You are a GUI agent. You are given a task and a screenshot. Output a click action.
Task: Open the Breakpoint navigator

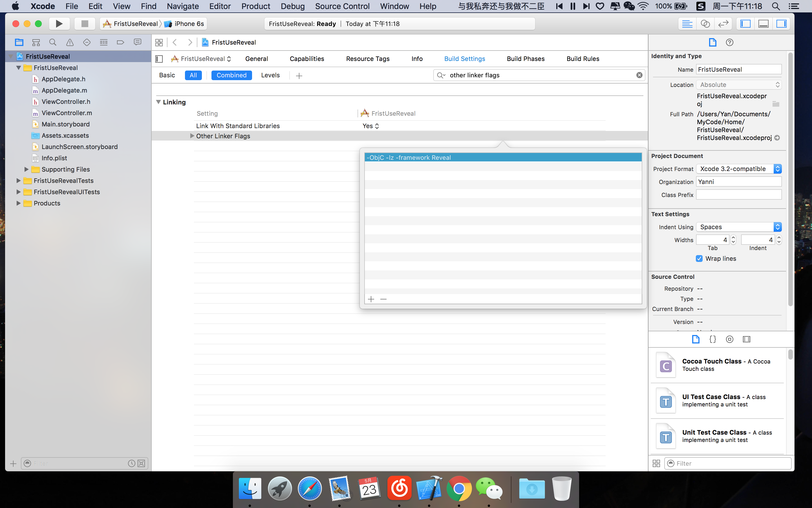tap(120, 42)
